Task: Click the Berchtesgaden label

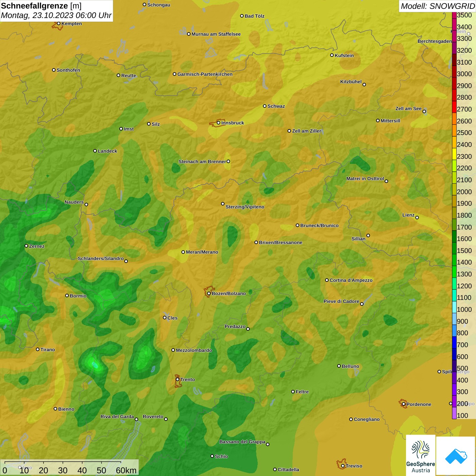Action: (x=435, y=41)
